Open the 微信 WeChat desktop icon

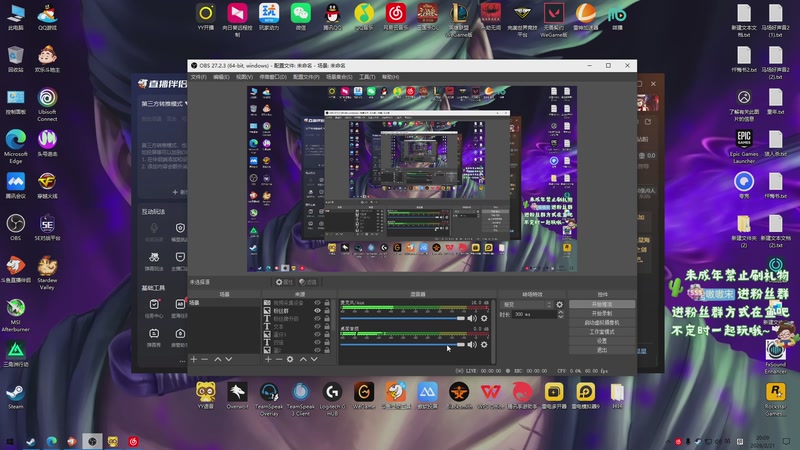[x=301, y=16]
